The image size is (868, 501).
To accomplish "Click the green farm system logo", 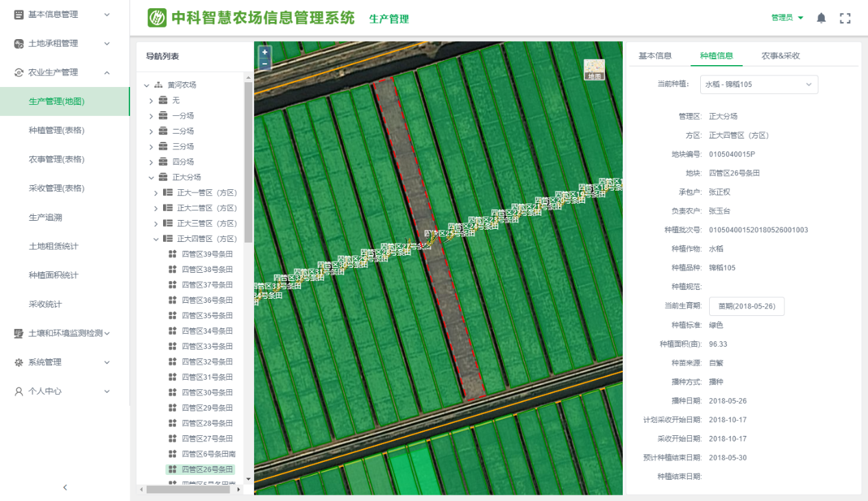I will 157,18.
